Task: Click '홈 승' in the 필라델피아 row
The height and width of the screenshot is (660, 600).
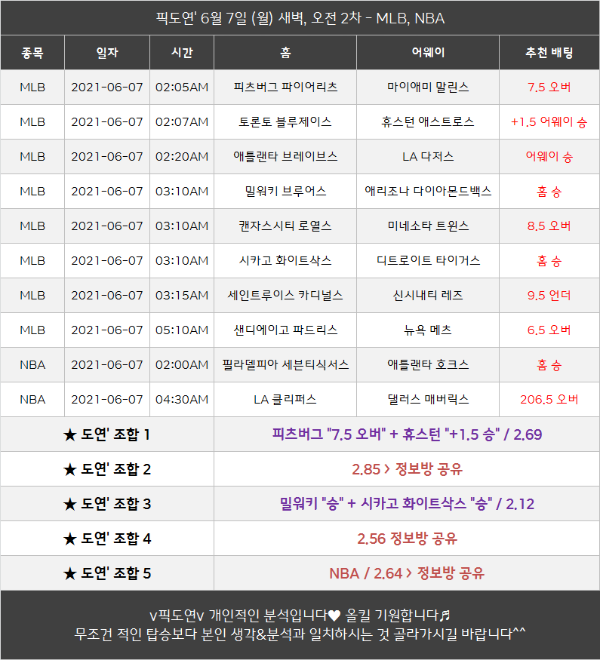Action: tap(549, 365)
